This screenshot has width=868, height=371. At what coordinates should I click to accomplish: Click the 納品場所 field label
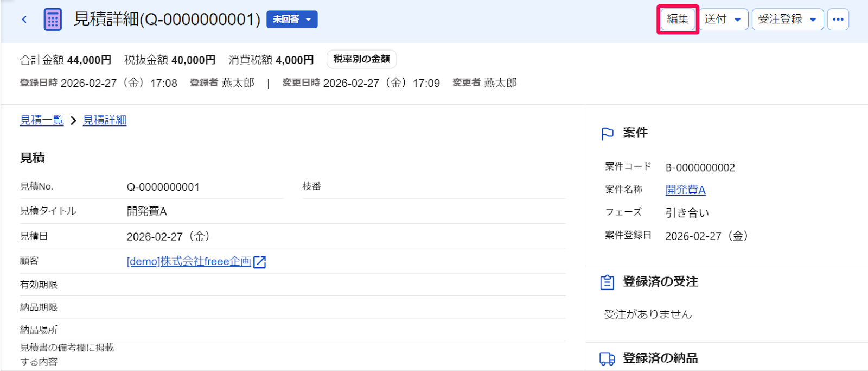tap(39, 330)
